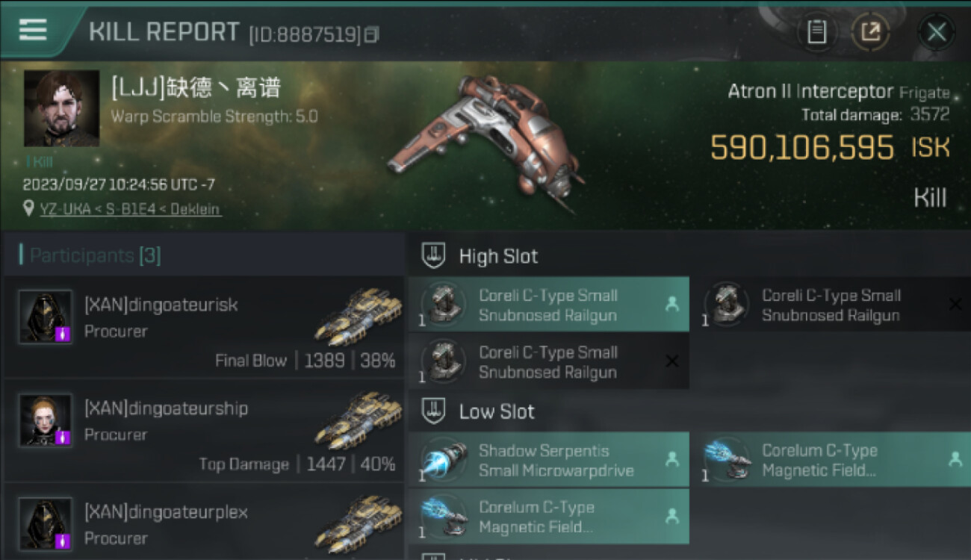Open the hamburger menu icon
Screen dimensions: 971x560
point(33,30)
